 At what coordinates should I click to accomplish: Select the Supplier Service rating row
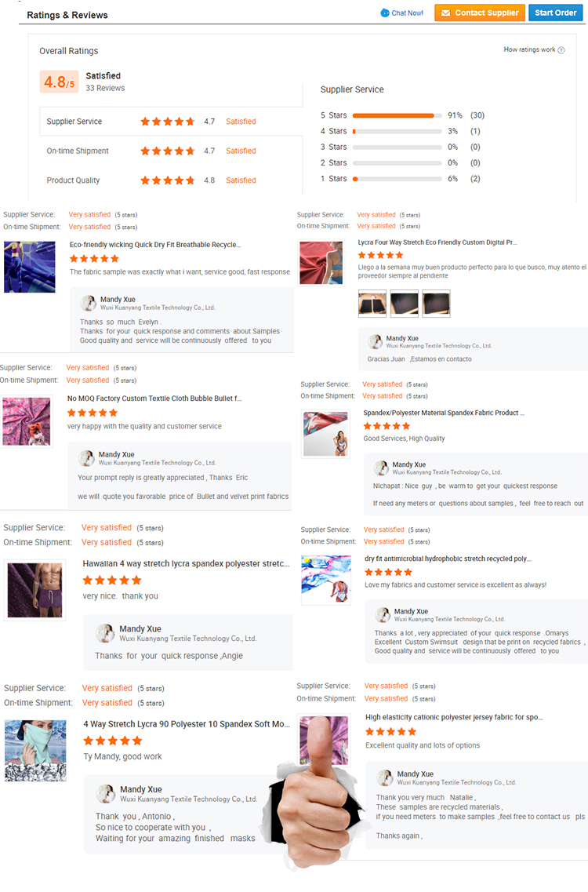tap(171, 121)
